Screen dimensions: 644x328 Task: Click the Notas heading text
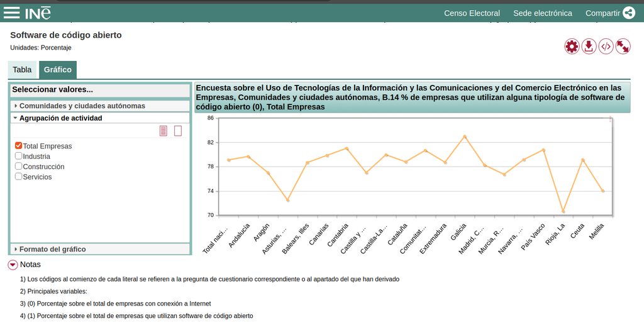click(30, 265)
